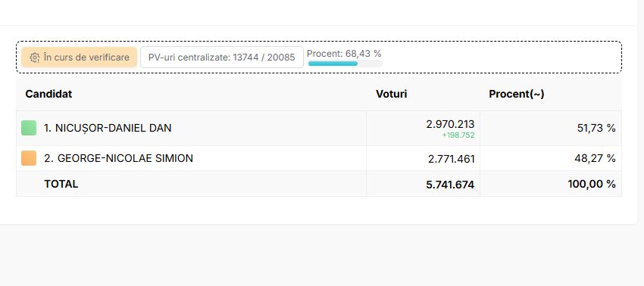Click the Procent(~) column header
The width and height of the screenshot is (644, 286).
[x=517, y=94]
